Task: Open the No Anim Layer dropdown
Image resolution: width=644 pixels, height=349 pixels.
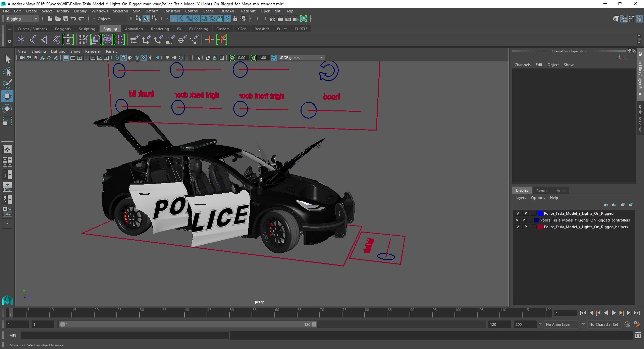Action: (x=561, y=324)
